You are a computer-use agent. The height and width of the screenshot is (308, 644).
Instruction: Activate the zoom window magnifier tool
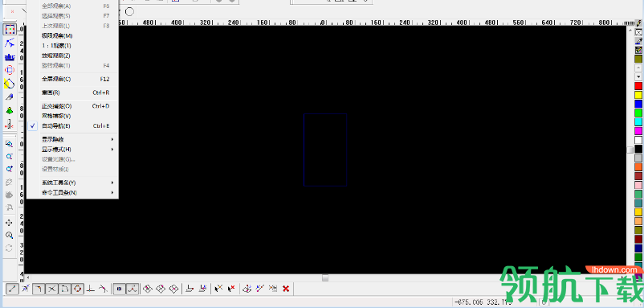[9, 144]
